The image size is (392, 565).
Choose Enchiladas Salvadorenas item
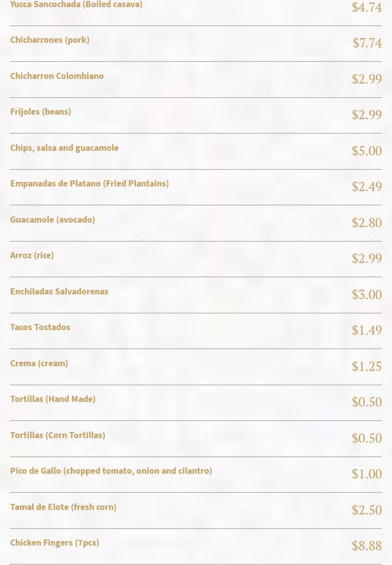59,291
